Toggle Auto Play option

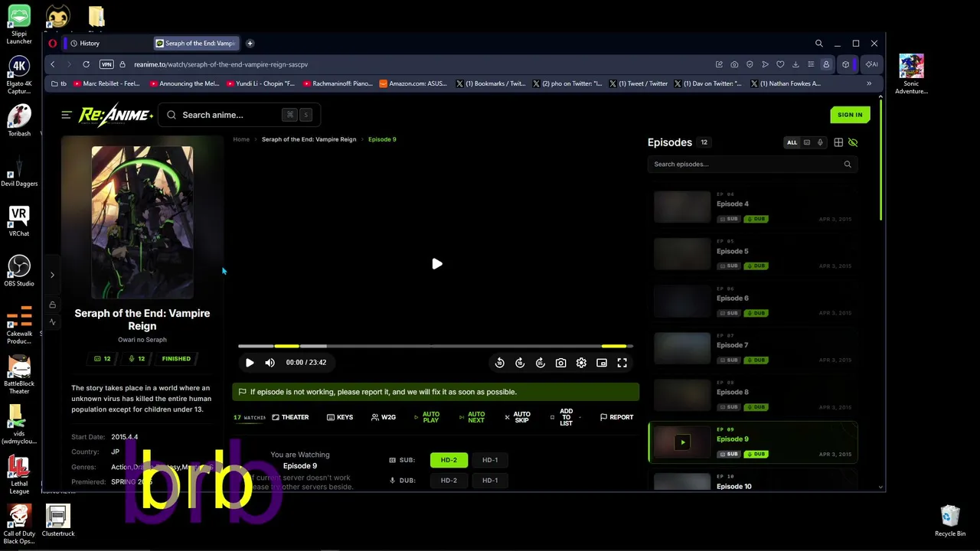coord(427,417)
